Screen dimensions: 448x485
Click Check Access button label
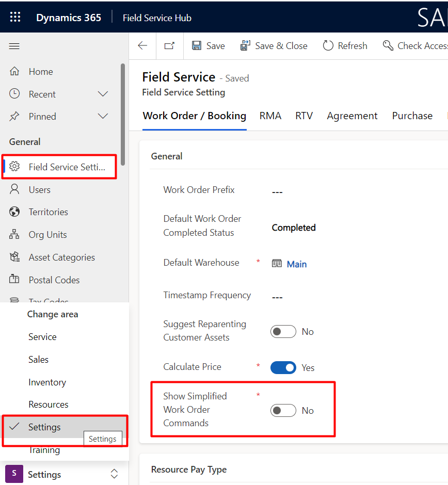pyautogui.click(x=423, y=46)
